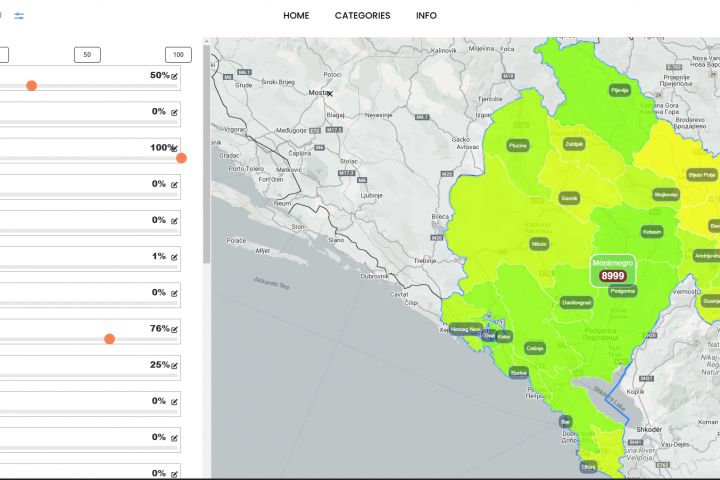Edit the 0% value directly above the 1% row

[x=174, y=221]
